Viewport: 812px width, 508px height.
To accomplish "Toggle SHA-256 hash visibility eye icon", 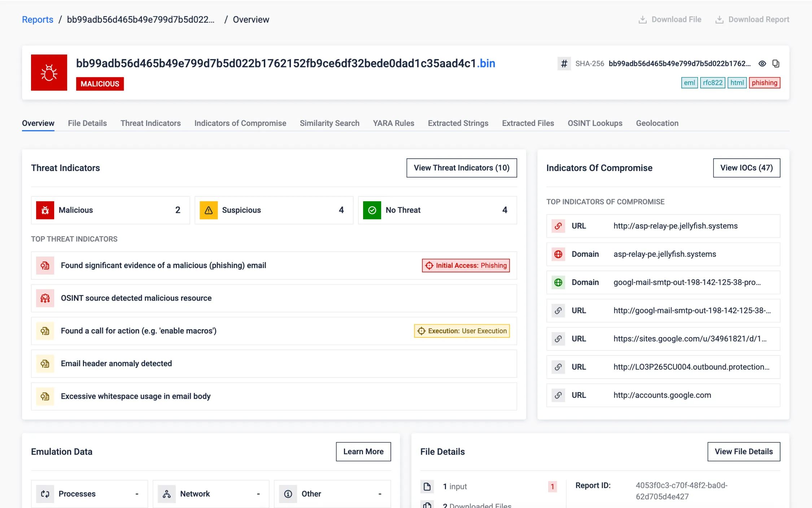I will click(x=762, y=63).
